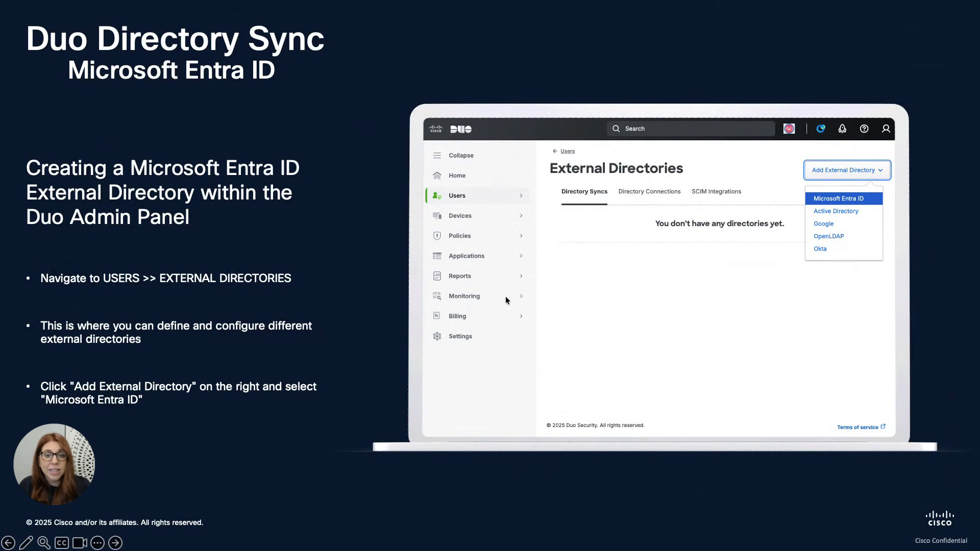Screen dimensions: 980x551
Task: Open the user profile icon in header
Action: click(886, 129)
